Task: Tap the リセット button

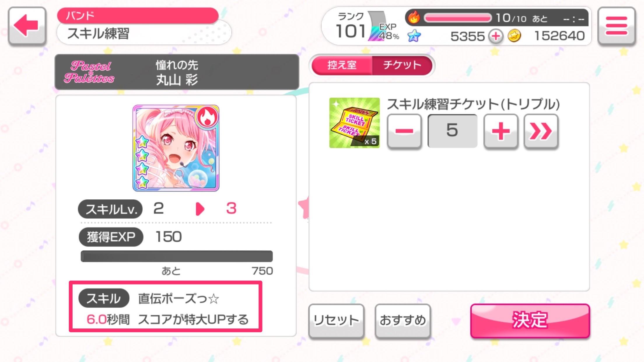Action: (x=336, y=321)
